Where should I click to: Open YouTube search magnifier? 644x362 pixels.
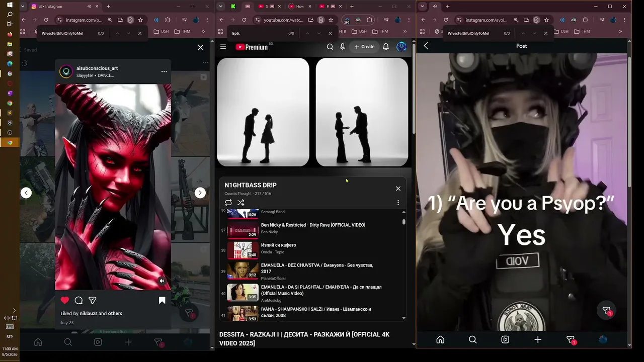pyautogui.click(x=330, y=47)
